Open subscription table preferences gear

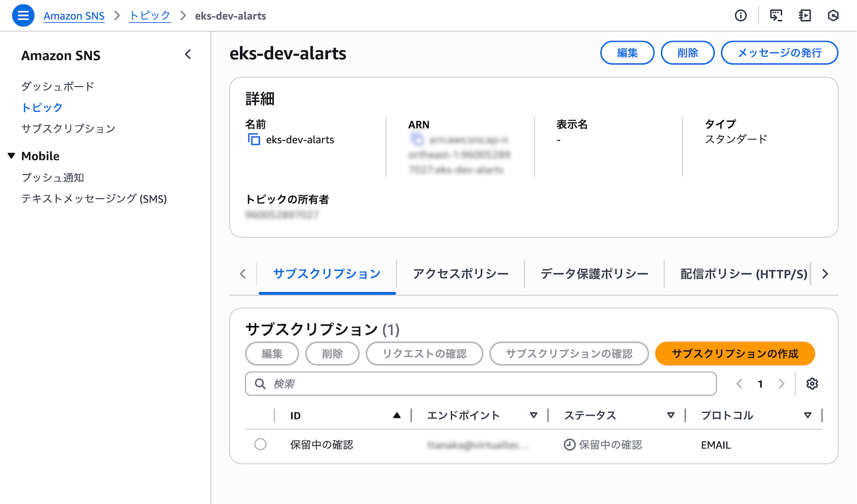(812, 384)
